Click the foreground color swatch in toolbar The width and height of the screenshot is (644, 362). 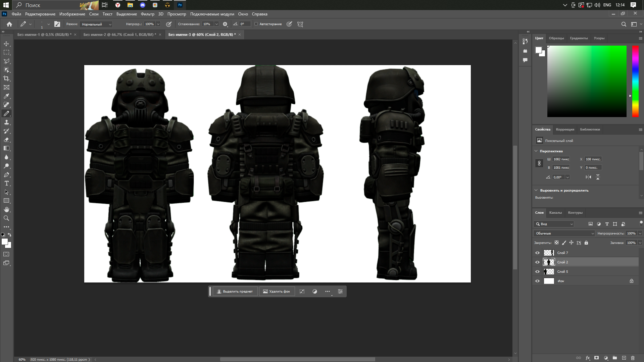point(4,242)
